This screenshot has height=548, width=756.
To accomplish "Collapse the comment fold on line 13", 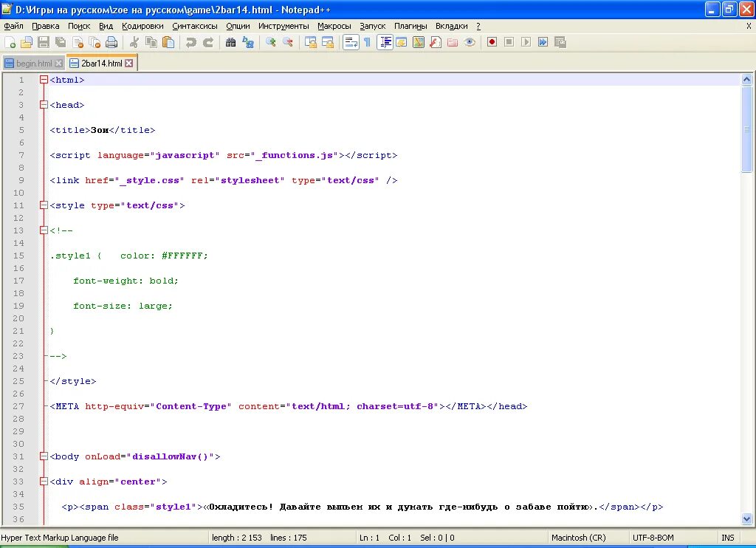I will tap(44, 230).
